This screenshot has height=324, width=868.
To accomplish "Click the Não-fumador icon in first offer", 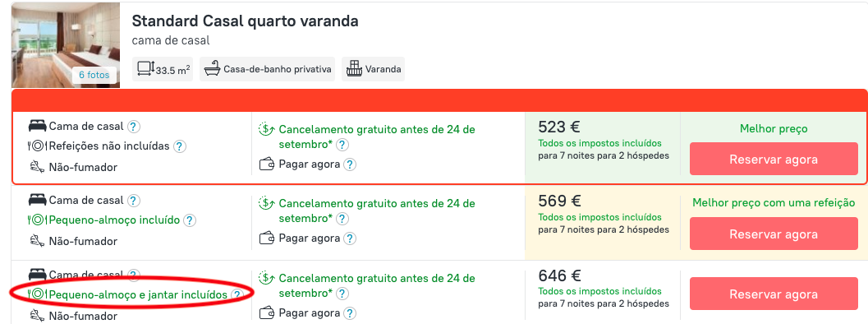I will pyautogui.click(x=37, y=166).
